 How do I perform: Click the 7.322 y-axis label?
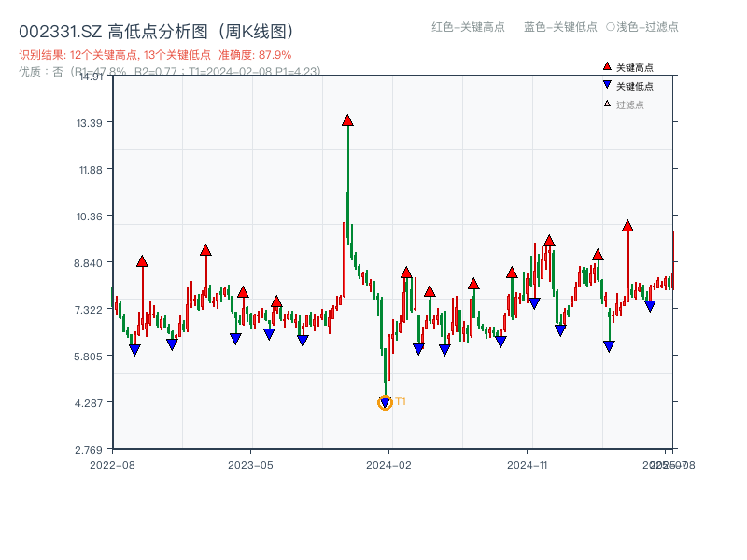88,310
